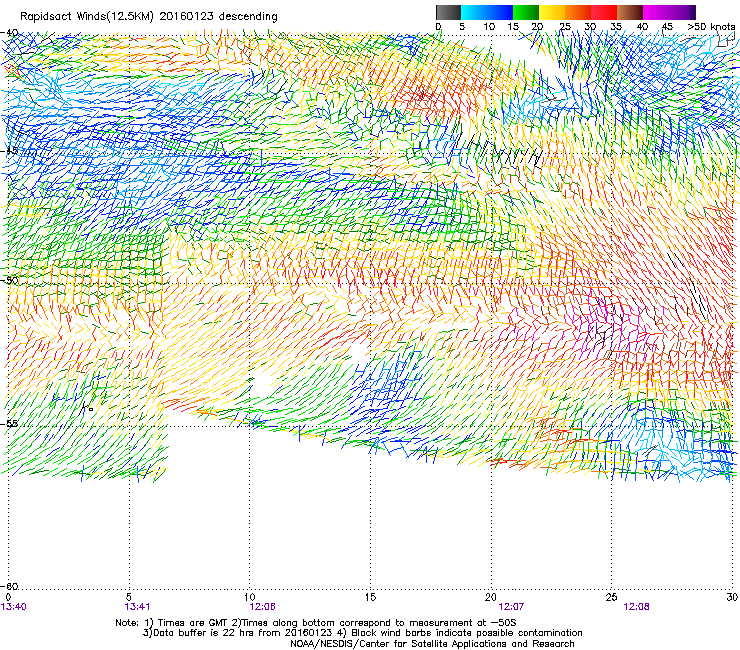Click the orange 25-30 knots color bar segment
Screen dimensions: 740x650
pos(578,12)
